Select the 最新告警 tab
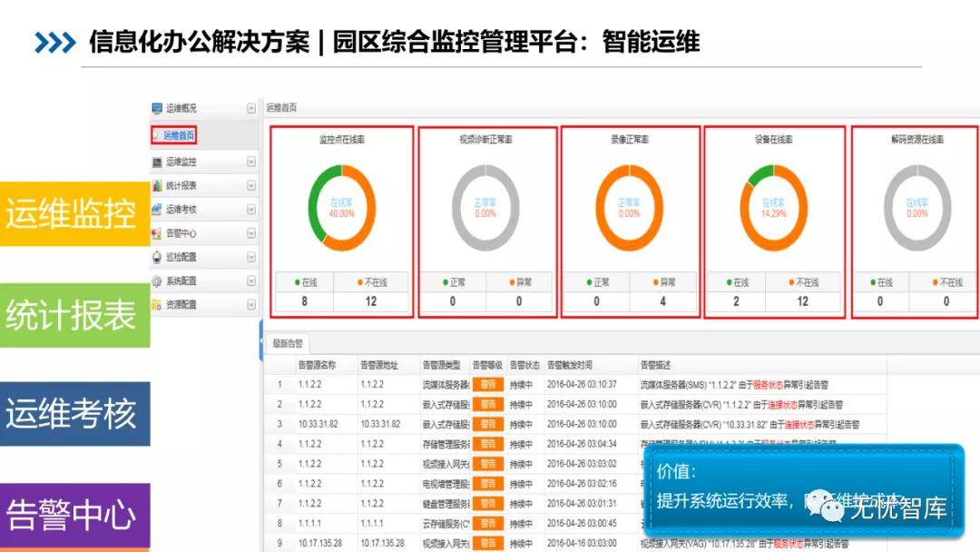 click(288, 343)
